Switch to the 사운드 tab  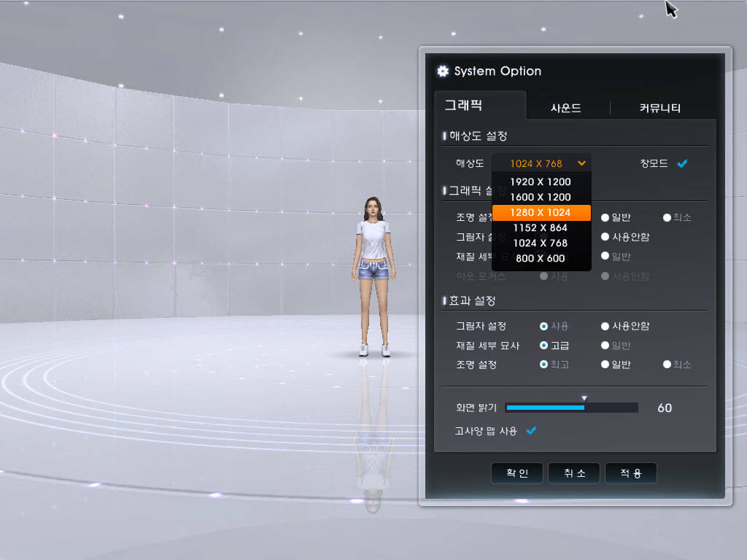pos(566,108)
